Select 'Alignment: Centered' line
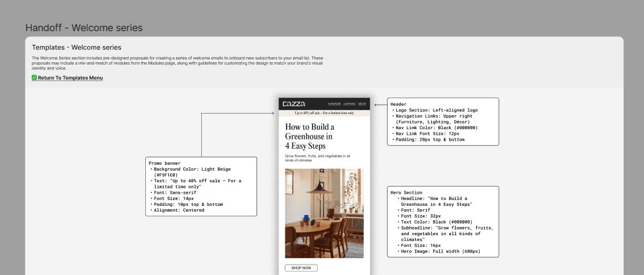The width and height of the screenshot is (644, 275). click(x=179, y=210)
